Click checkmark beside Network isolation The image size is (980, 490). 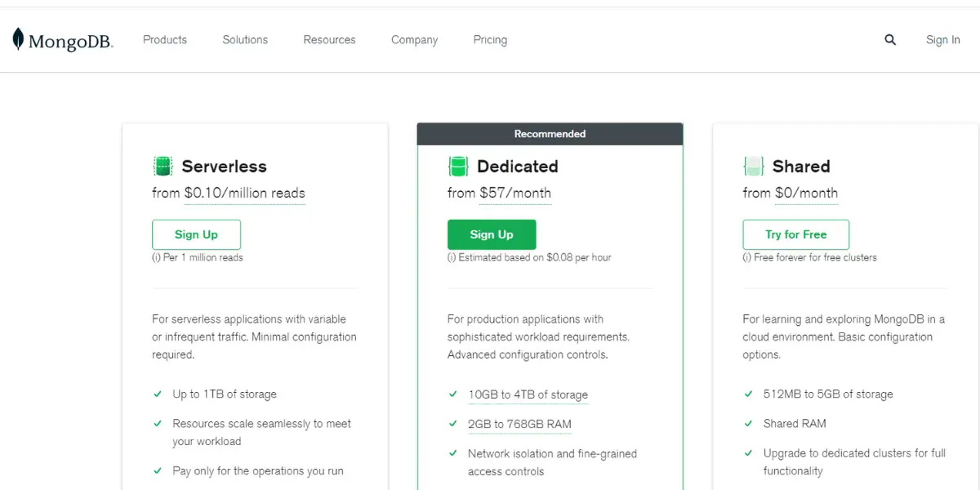click(453, 452)
